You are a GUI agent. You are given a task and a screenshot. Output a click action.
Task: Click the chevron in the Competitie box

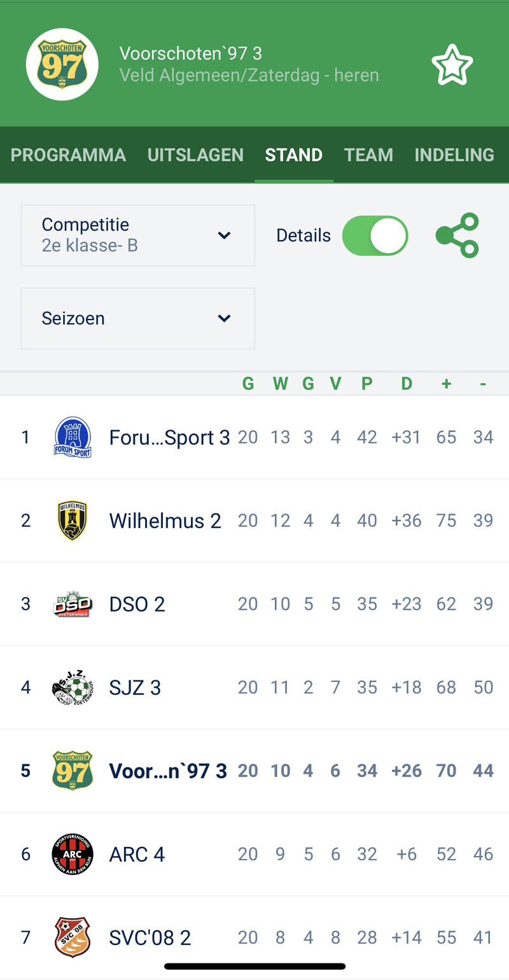[224, 235]
